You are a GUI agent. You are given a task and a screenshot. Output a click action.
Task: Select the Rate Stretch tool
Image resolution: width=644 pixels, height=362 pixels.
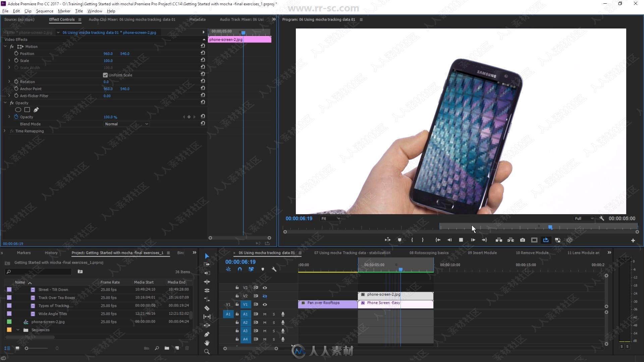click(207, 291)
